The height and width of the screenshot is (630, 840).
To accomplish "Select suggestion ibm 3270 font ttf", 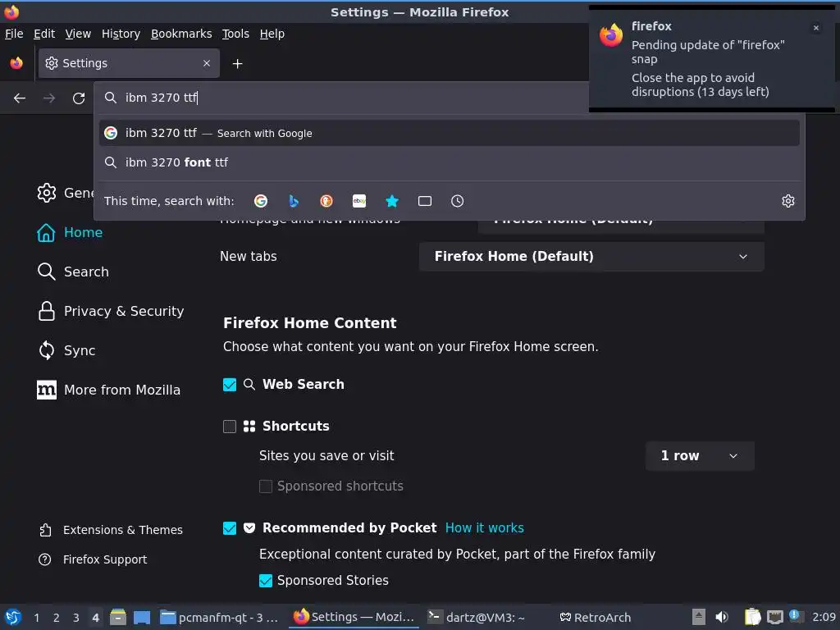I will [449, 162].
